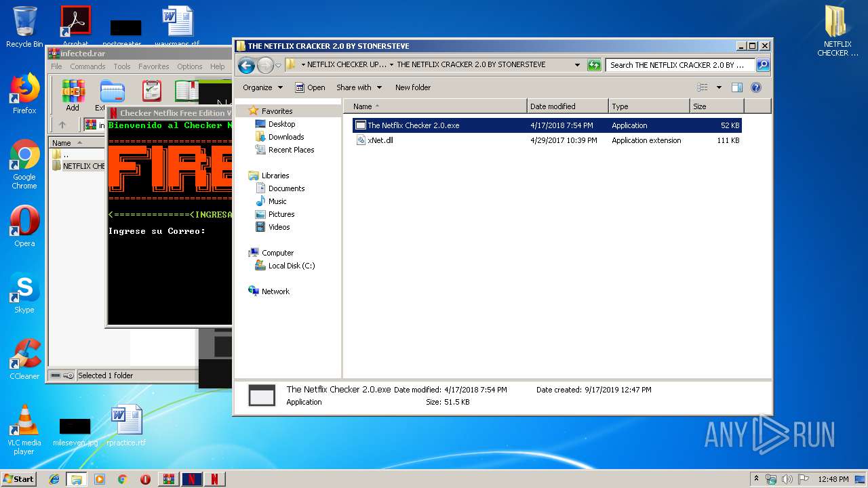
Task: Open Windows Media Player taskbar icon
Action: pyautogui.click(x=100, y=479)
